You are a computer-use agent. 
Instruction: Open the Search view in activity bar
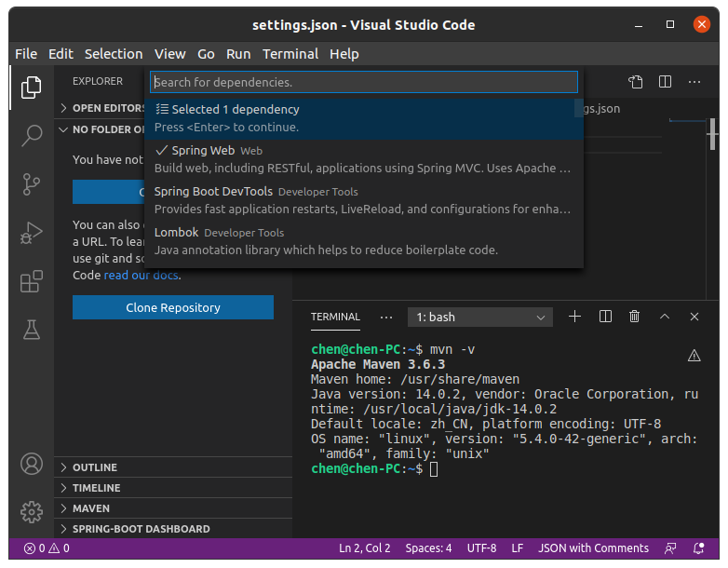pos(31,136)
